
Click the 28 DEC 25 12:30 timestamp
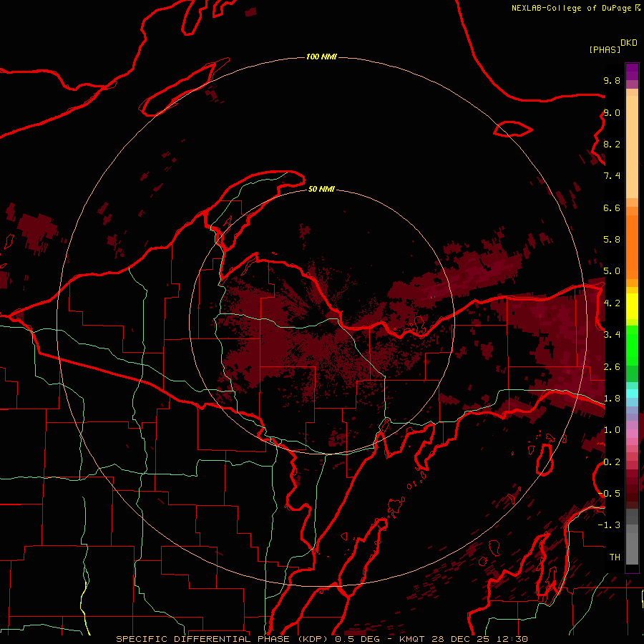[479, 639]
